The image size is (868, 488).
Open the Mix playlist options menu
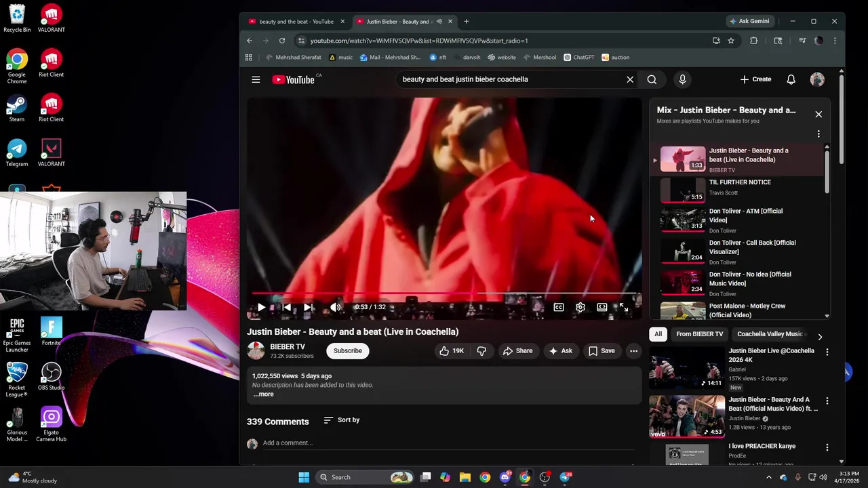click(x=818, y=134)
